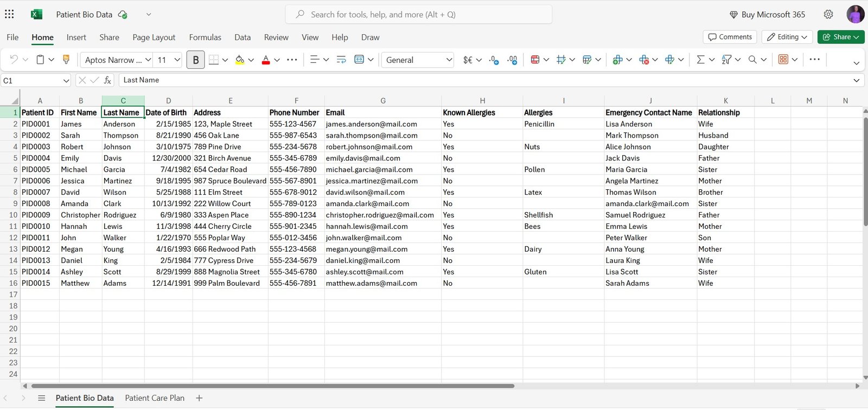The height and width of the screenshot is (410, 868).
Task: Click the Select All corner triangle
Action: (x=15, y=101)
